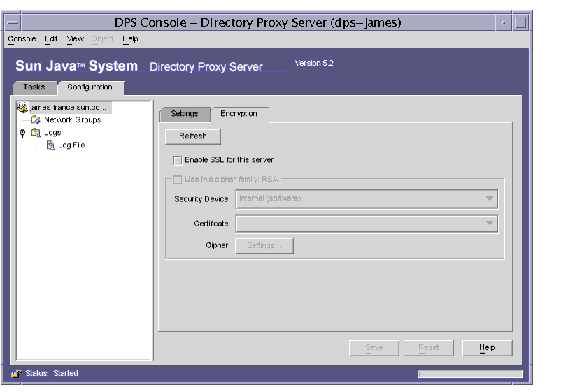The height and width of the screenshot is (392, 575).
Task: Click the james.france.sun.co server icon
Action: pos(22,107)
